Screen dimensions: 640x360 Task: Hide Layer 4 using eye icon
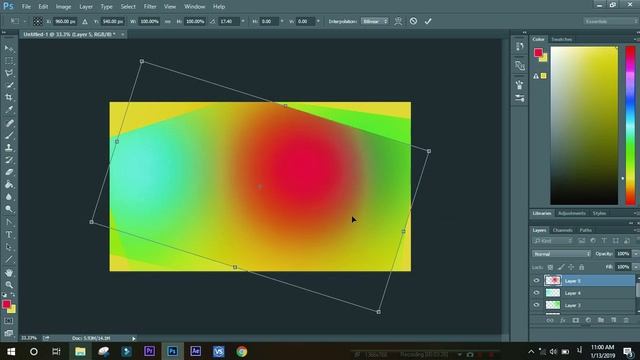pyautogui.click(x=536, y=293)
